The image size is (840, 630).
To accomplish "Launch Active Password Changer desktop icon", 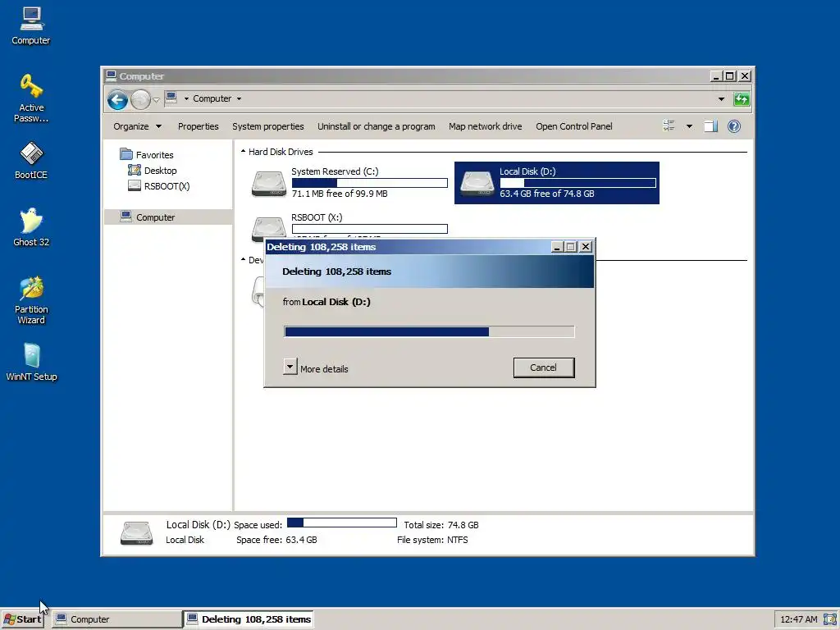I will [31, 98].
